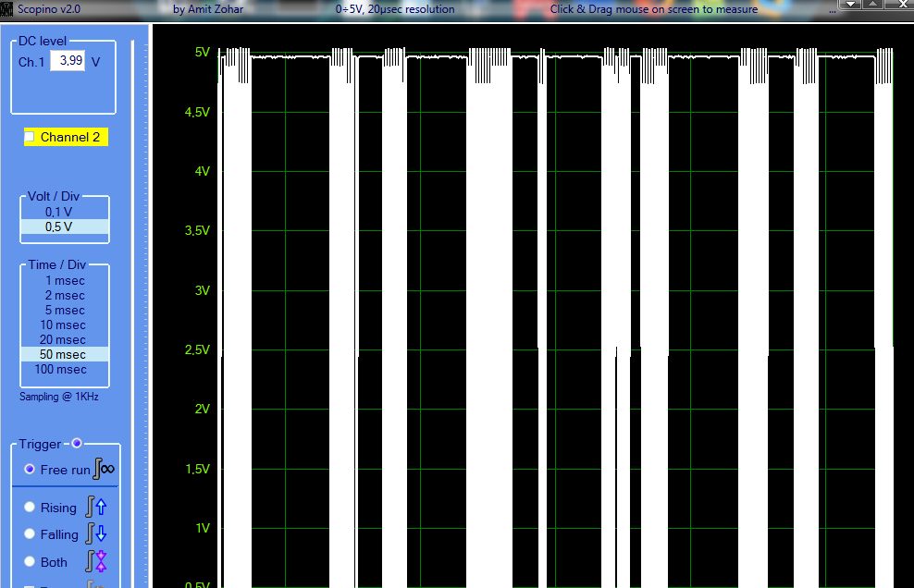The width and height of the screenshot is (914, 588).
Task: Click the down-arrow minimize button in title bar
Action: (850, 6)
